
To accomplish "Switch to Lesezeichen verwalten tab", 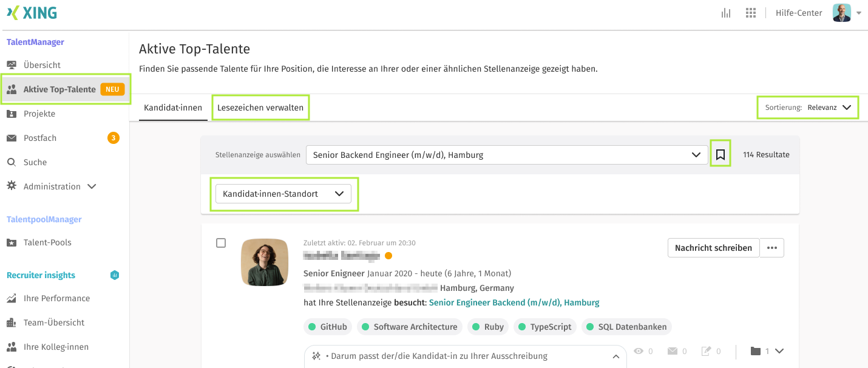I will (260, 107).
